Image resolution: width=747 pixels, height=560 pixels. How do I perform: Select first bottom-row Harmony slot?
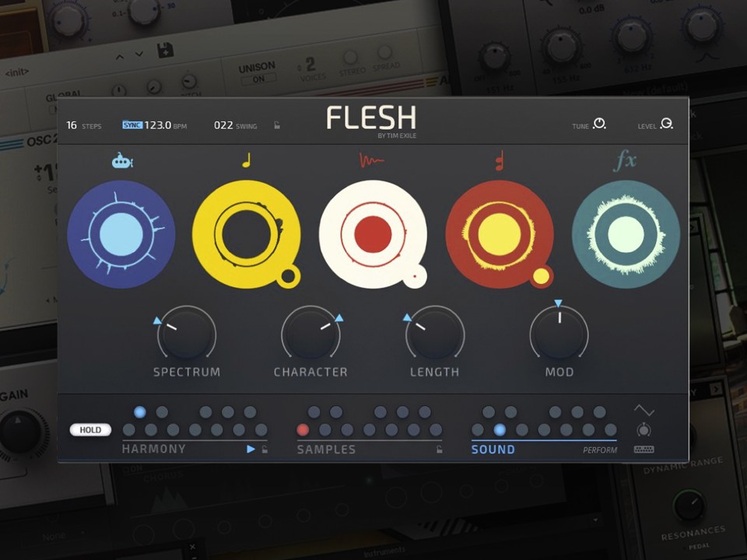coord(128,430)
